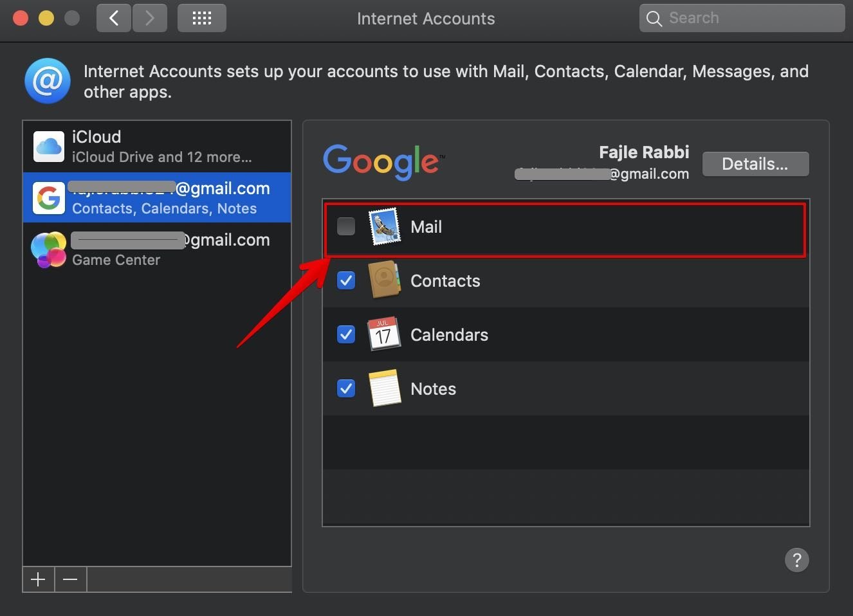Select the Game Center gmail account

tap(157, 249)
